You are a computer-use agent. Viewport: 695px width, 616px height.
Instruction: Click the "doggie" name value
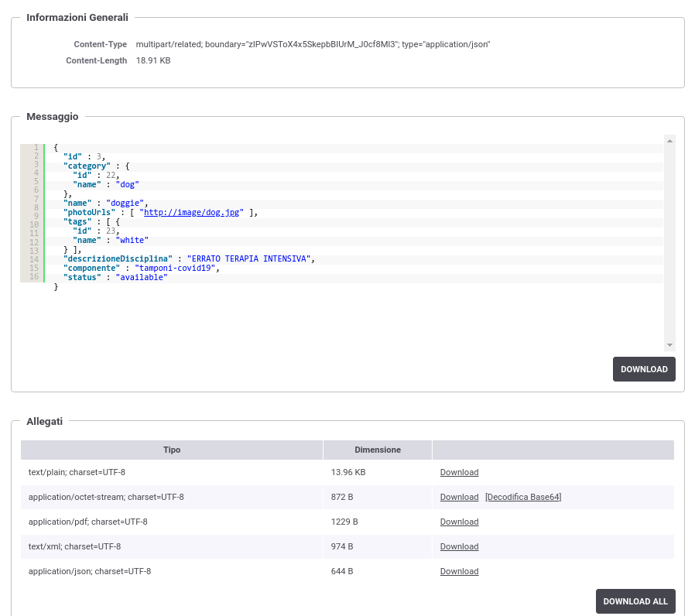coord(125,203)
